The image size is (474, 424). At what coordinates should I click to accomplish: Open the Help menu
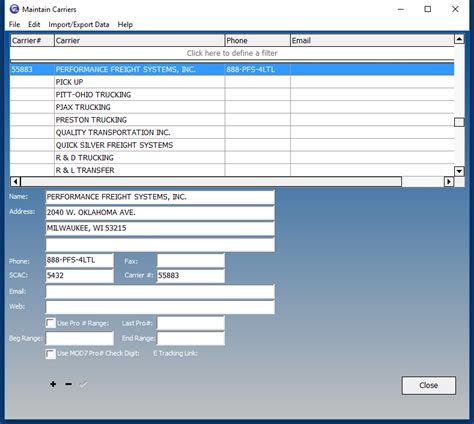tap(125, 25)
